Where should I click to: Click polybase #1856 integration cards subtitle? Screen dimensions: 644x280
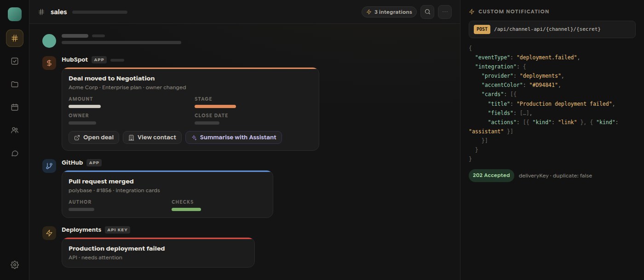point(114,190)
